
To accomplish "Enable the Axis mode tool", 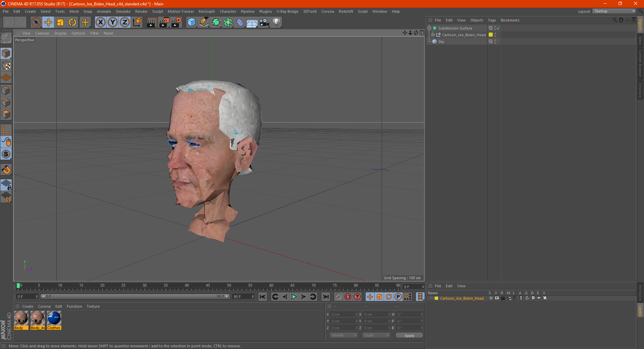I will click(x=6, y=130).
